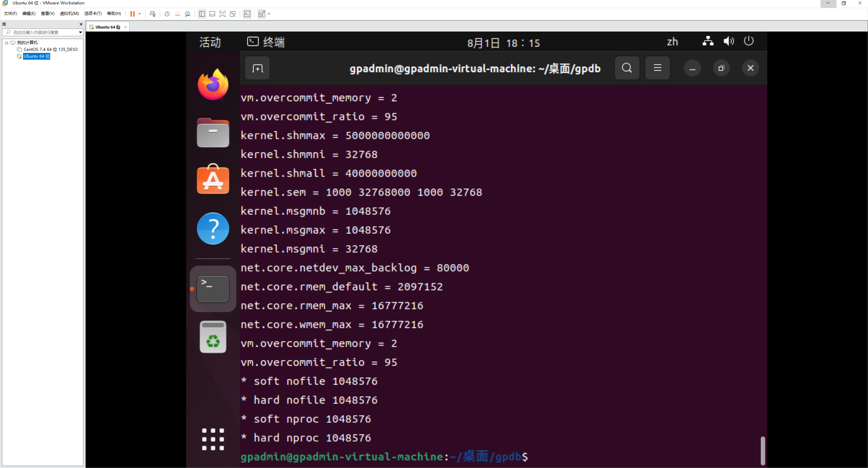The height and width of the screenshot is (468, 868).
Task: Minimize the terminal window
Action: coord(692,68)
